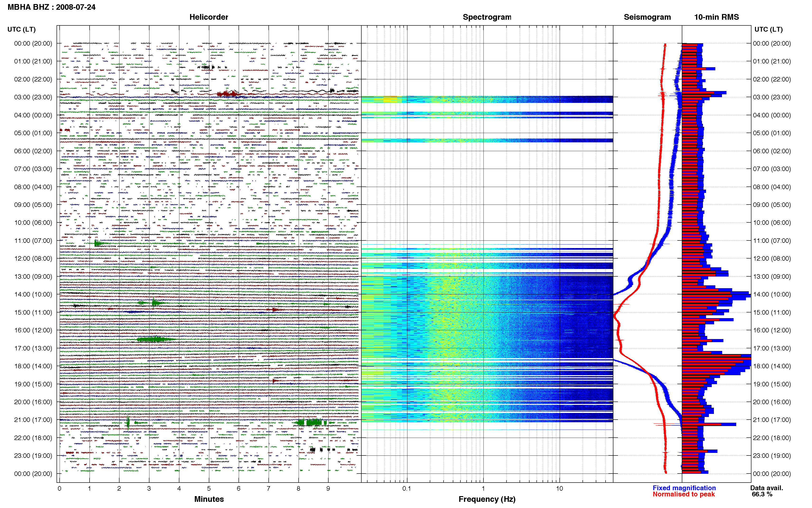The image size is (812, 508).
Task: Click frequency tick 10 on Spectrogram axis
Action: coord(559,489)
